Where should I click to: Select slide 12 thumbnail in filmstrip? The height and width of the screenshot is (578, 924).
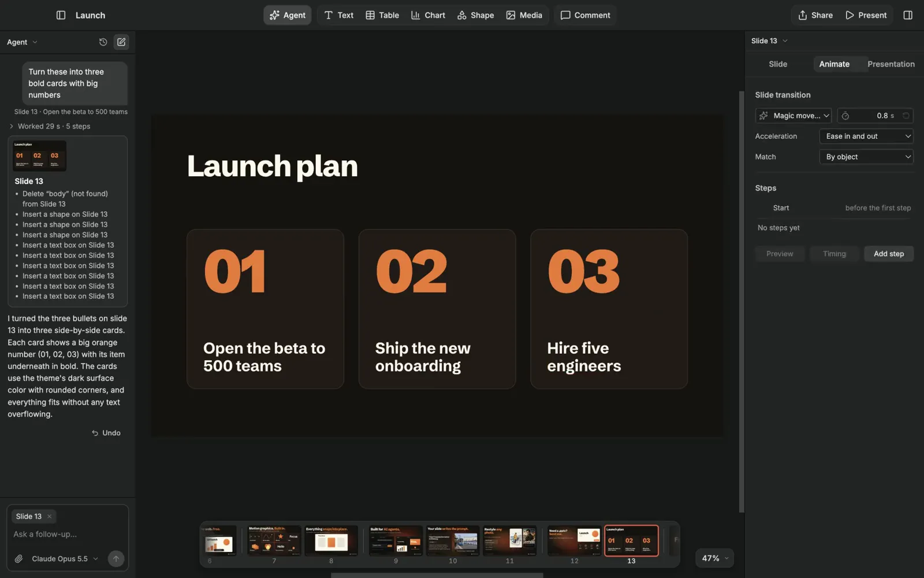(574, 541)
